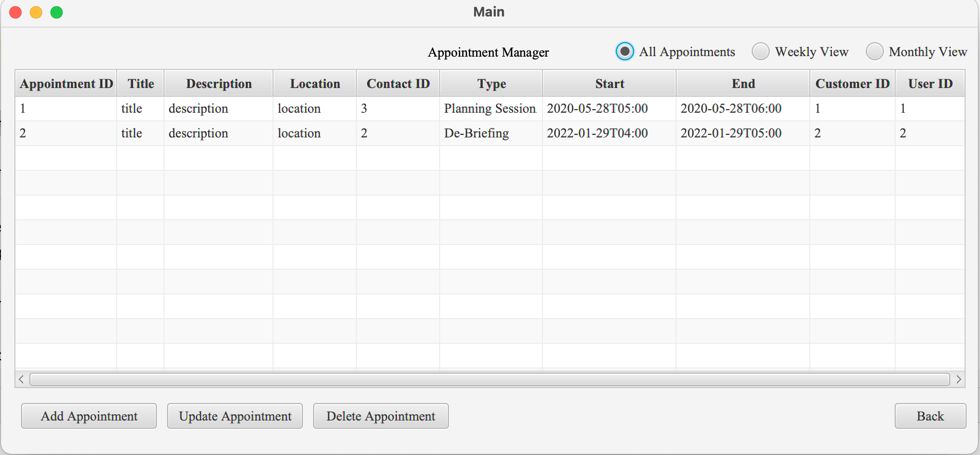
Task: Sort table by Title column header
Action: coord(141,83)
